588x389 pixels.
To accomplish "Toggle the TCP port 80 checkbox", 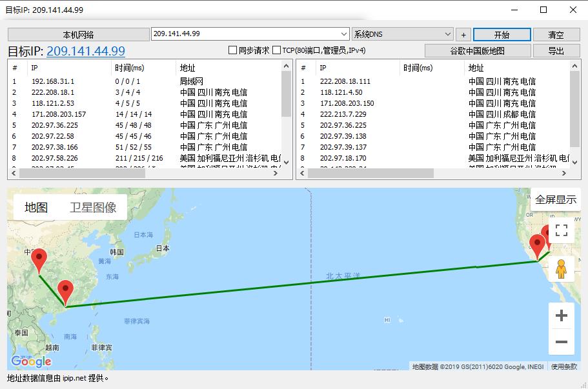I will coord(277,50).
